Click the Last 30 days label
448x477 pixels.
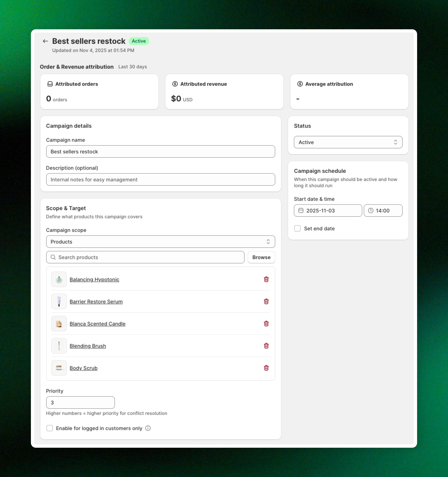pyautogui.click(x=133, y=67)
